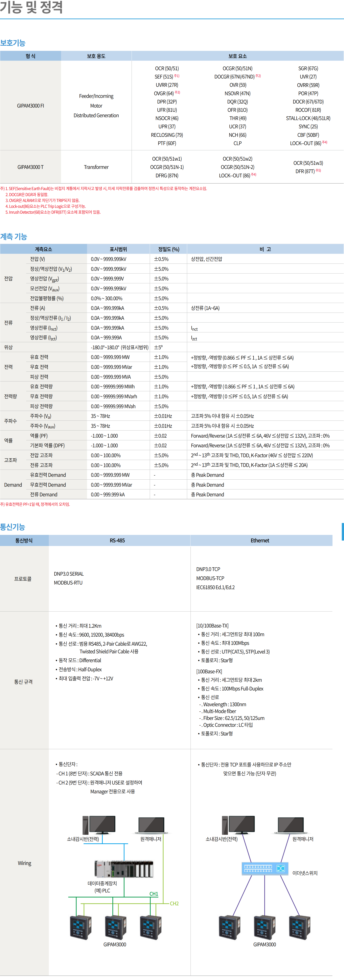Click the 보호 요소 column header

237,56
